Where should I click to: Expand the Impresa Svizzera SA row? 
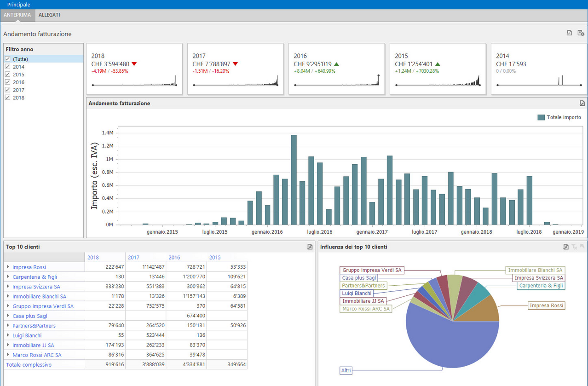[8, 286]
